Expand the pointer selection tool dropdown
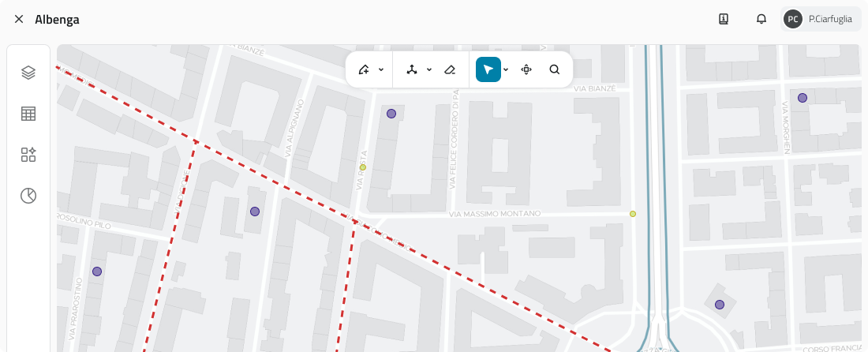The width and height of the screenshot is (868, 352). point(506,69)
